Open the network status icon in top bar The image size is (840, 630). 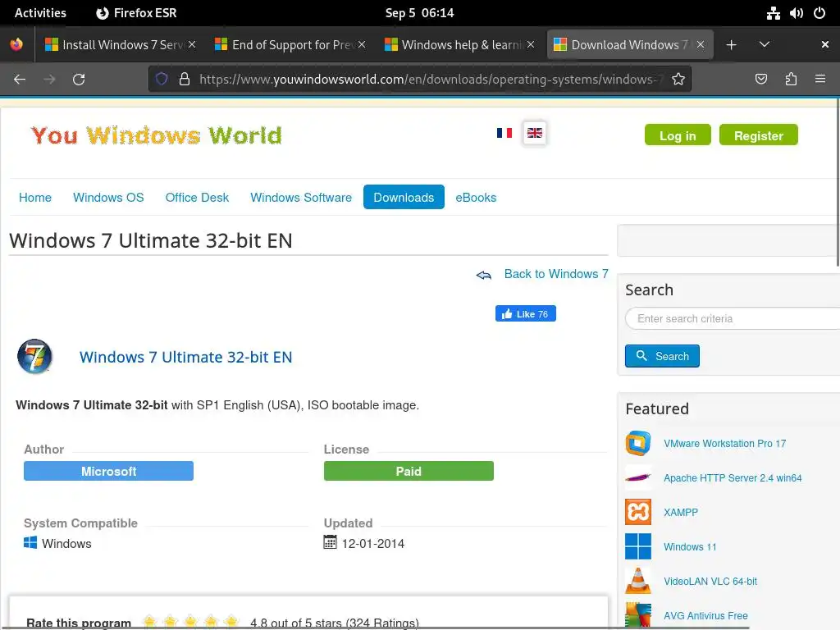tap(773, 13)
